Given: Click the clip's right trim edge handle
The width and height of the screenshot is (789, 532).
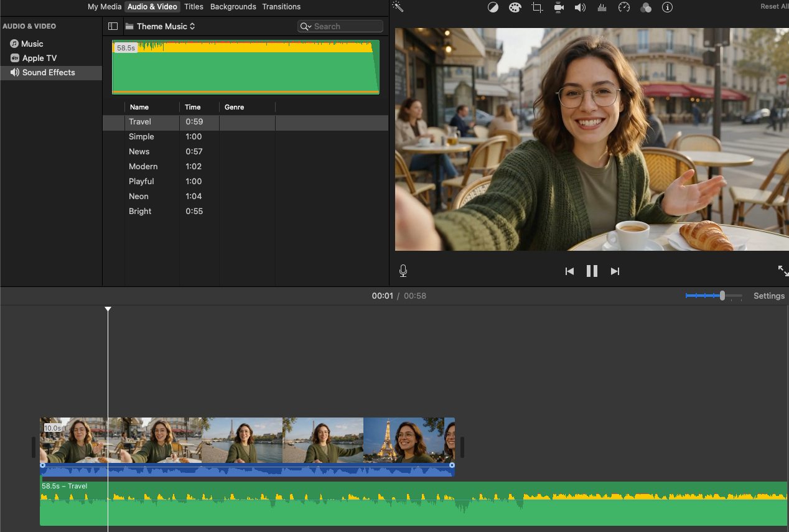Looking at the screenshot, I should click(462, 447).
